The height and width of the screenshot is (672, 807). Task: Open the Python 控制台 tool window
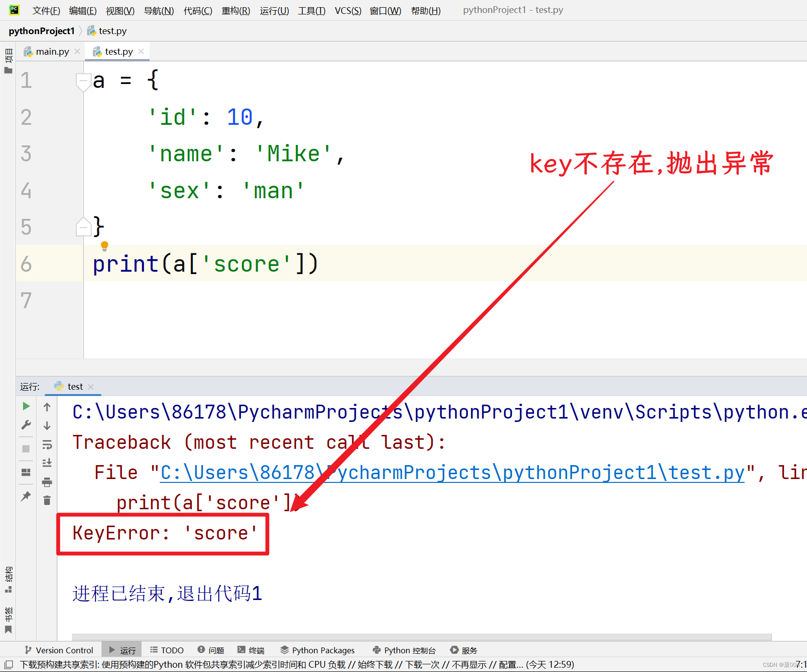(x=404, y=650)
